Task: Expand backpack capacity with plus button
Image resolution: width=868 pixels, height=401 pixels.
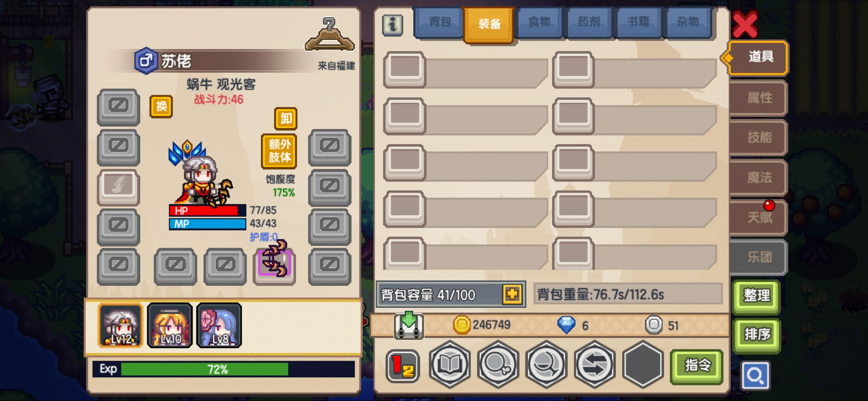Action: point(512,294)
